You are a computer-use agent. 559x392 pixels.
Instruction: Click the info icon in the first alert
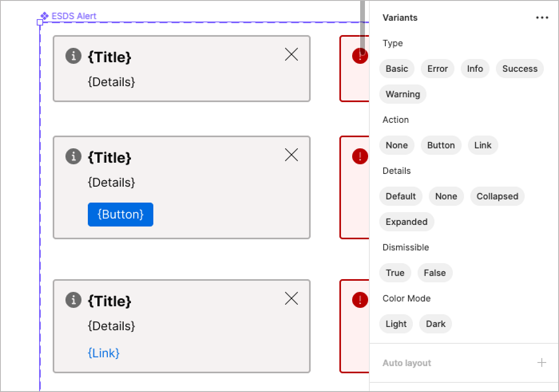(x=73, y=56)
